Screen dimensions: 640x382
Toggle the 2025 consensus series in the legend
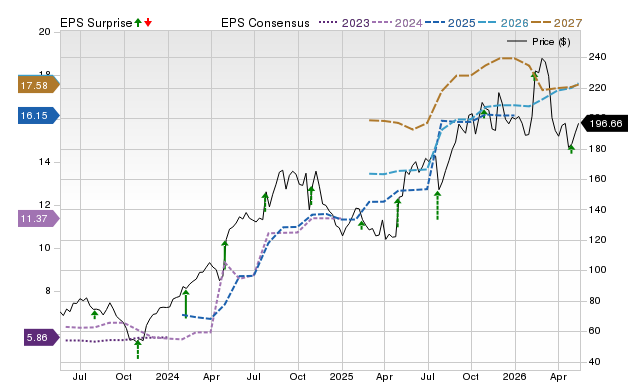[450, 23]
